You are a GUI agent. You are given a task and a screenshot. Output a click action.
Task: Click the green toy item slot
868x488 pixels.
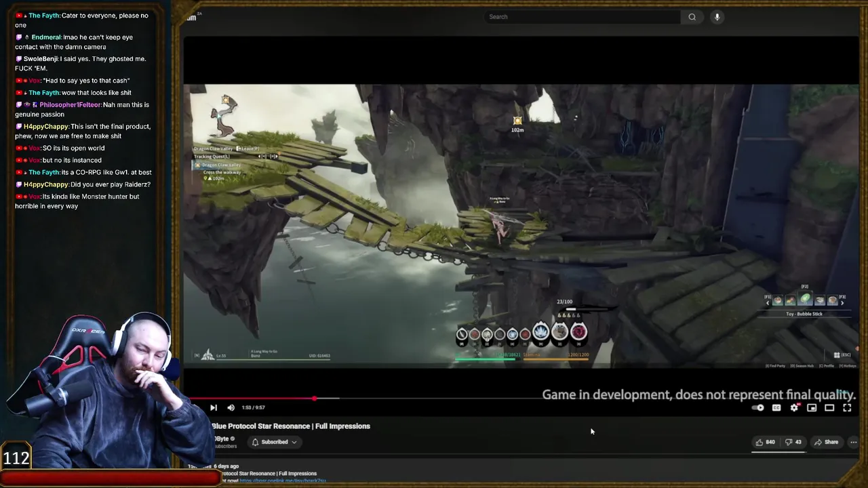(x=805, y=299)
